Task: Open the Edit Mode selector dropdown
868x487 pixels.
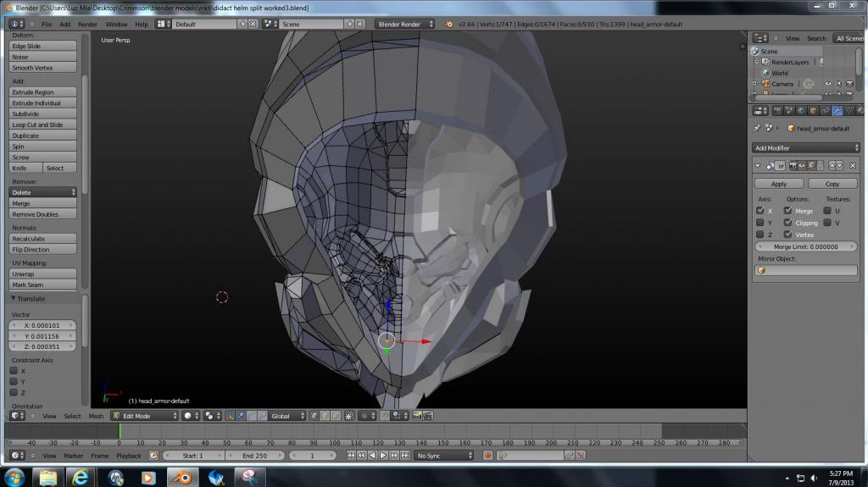Action: (x=144, y=416)
